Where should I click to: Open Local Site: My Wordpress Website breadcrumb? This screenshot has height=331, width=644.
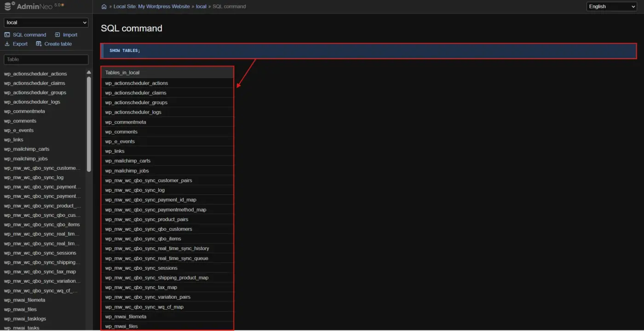click(x=152, y=6)
